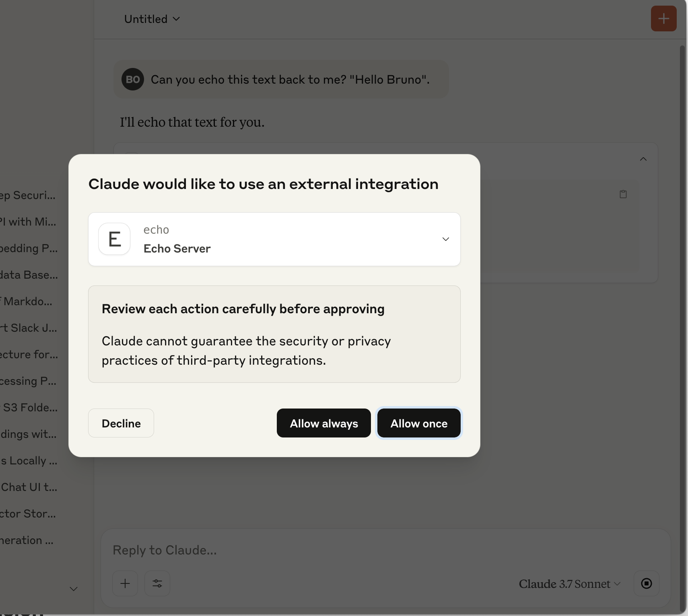The width and height of the screenshot is (688, 616).
Task: Open the sidebar chat ending in data Base...
Action: (x=29, y=275)
